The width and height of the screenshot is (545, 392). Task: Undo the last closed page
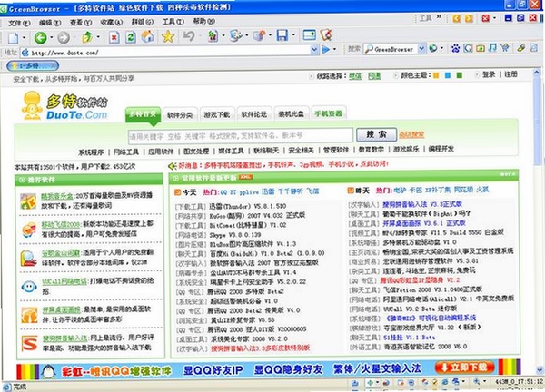point(189,36)
